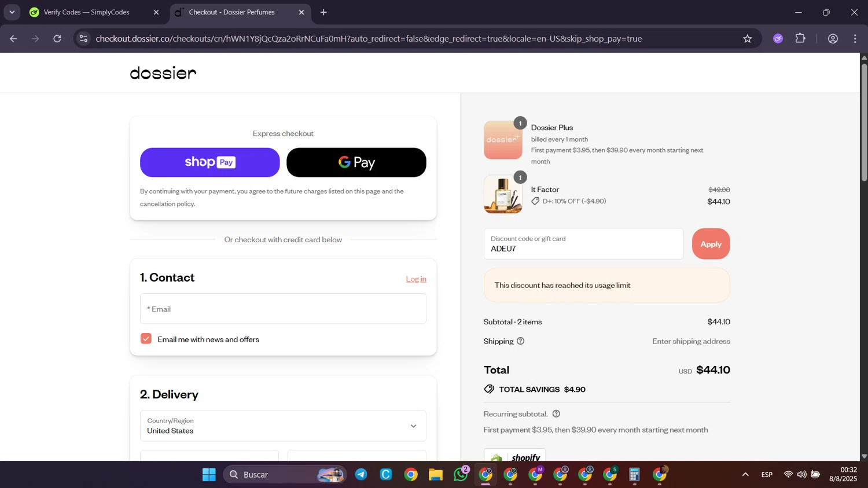Click the taskbar Buscar search box
The image size is (868, 488).
coord(285,475)
